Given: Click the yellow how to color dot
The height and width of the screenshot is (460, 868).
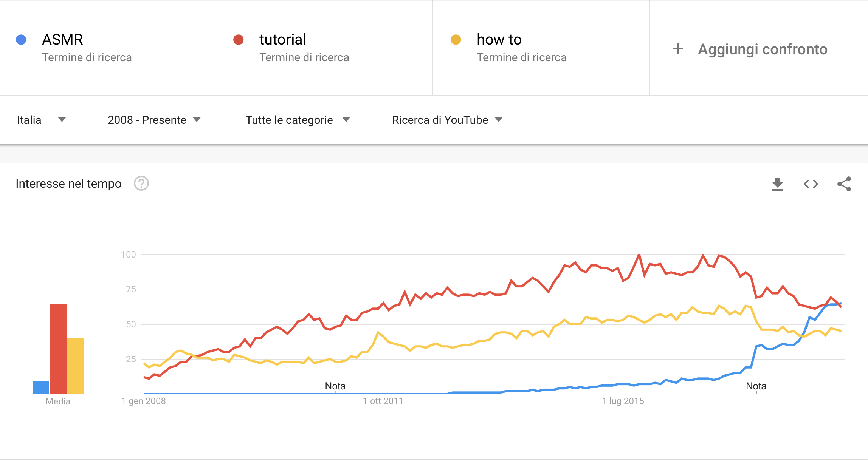Looking at the screenshot, I should [x=456, y=40].
